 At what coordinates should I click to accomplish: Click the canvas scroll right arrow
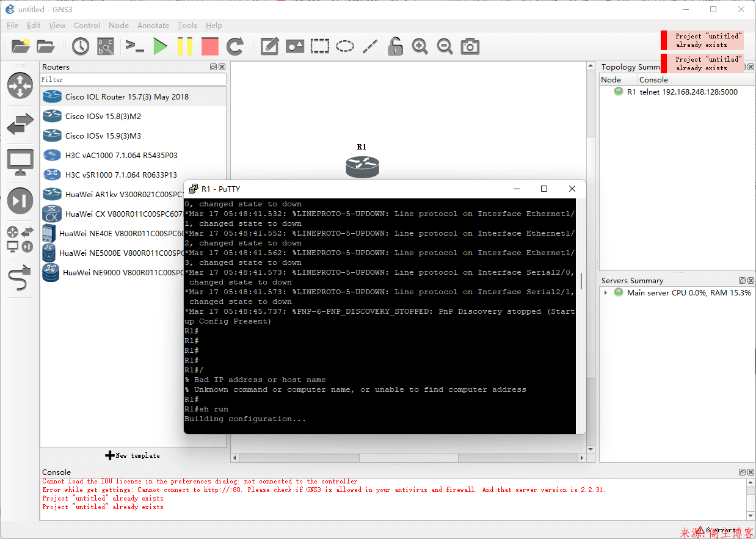coord(582,458)
